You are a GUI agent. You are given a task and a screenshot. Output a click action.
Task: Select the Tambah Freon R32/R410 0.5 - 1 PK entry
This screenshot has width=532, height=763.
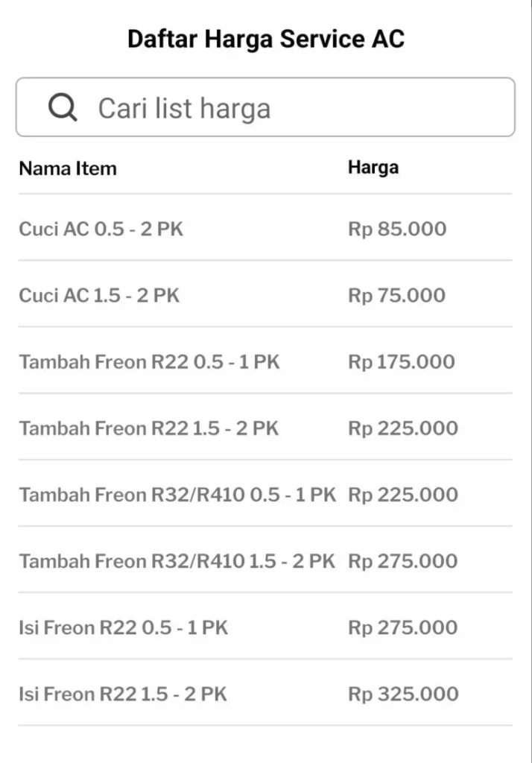177,494
